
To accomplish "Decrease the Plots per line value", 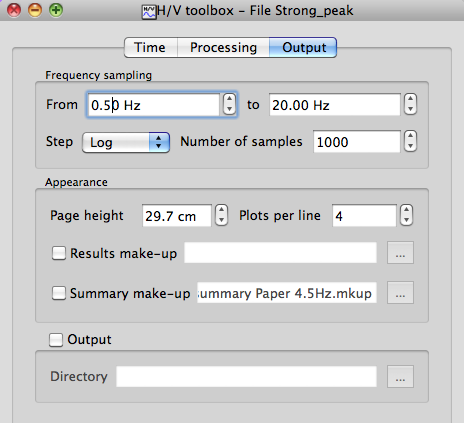I will click(406, 220).
